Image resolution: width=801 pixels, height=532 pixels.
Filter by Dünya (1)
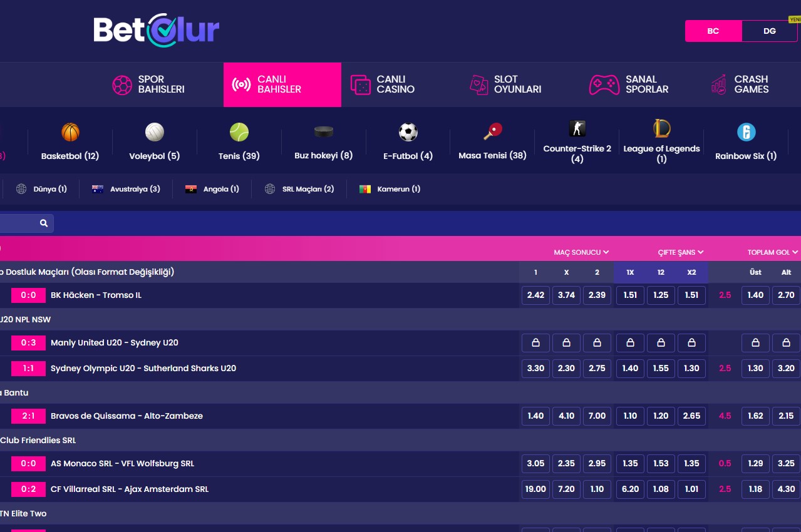[x=43, y=189]
